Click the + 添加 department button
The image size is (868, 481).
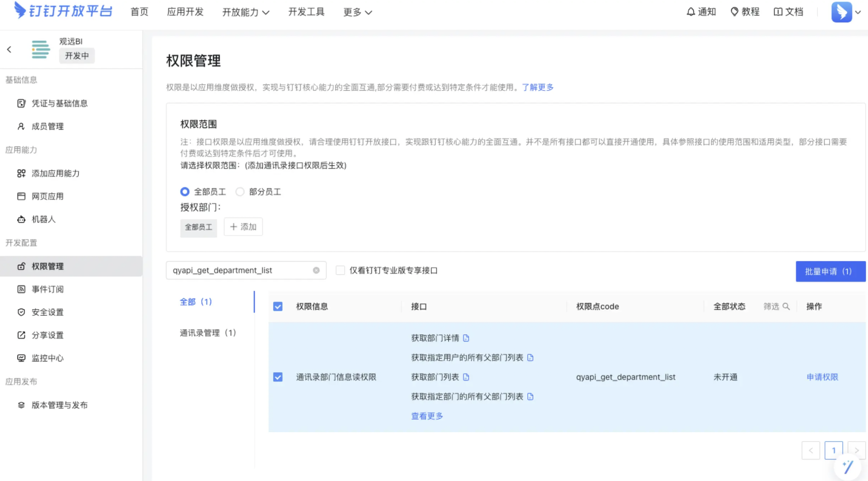click(x=243, y=227)
